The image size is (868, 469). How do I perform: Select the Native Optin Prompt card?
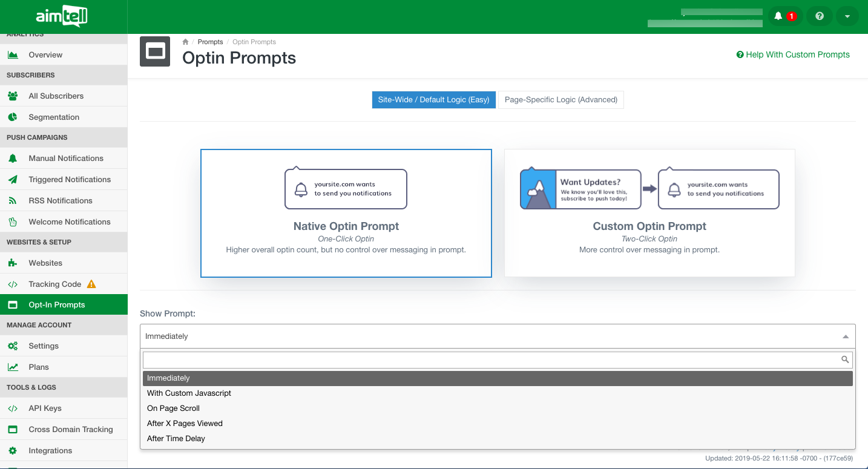pyautogui.click(x=346, y=213)
